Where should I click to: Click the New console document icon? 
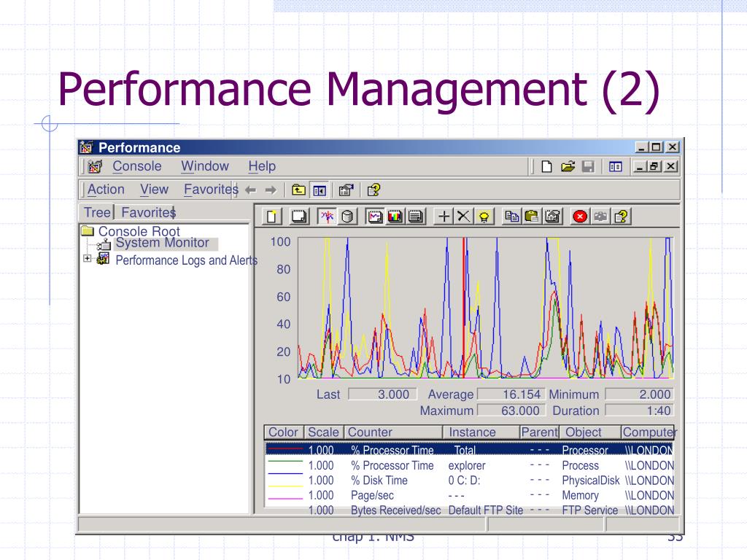547,167
